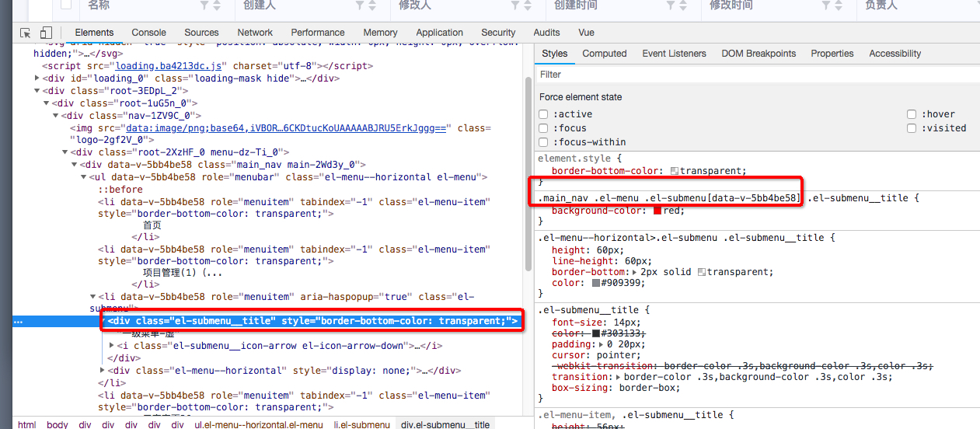Open the Audits tab

tap(546, 33)
